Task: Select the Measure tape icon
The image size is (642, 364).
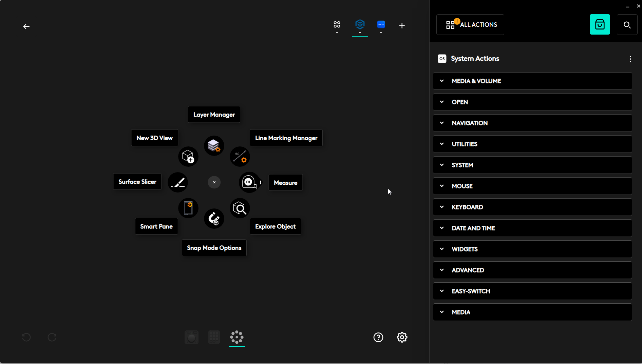Action: 249,182
